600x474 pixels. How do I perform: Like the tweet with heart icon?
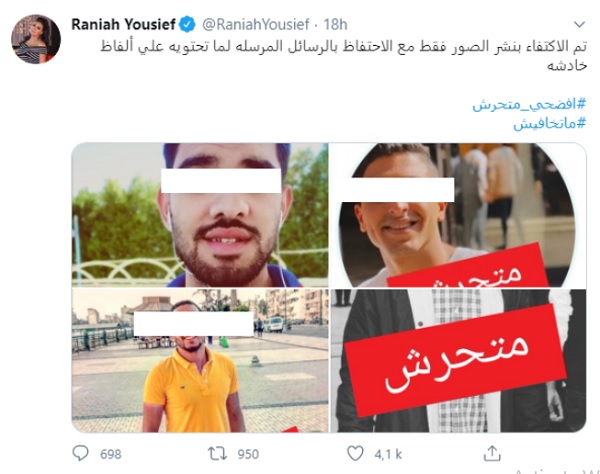355,453
